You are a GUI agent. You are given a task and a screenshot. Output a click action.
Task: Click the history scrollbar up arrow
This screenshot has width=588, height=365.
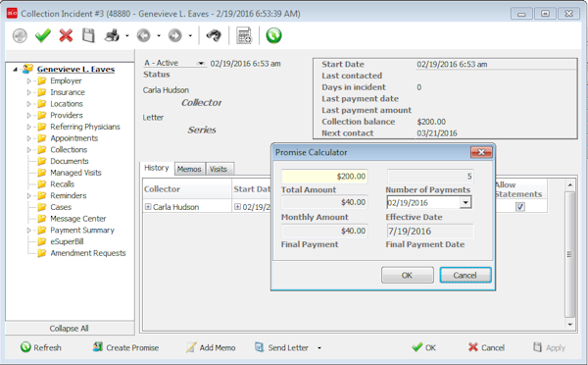[x=570, y=185]
